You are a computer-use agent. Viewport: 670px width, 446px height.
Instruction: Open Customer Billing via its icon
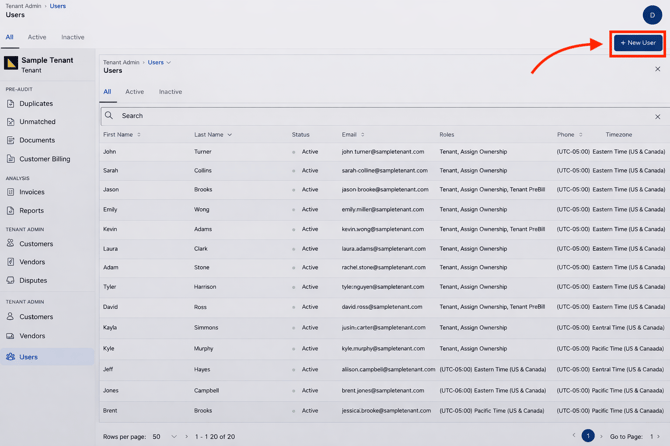point(11,159)
